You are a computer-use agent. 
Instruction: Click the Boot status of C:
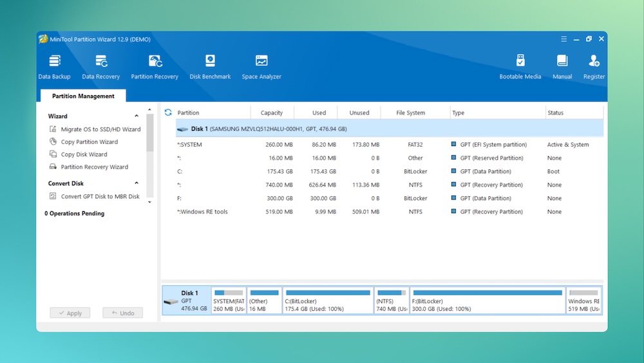(x=553, y=171)
